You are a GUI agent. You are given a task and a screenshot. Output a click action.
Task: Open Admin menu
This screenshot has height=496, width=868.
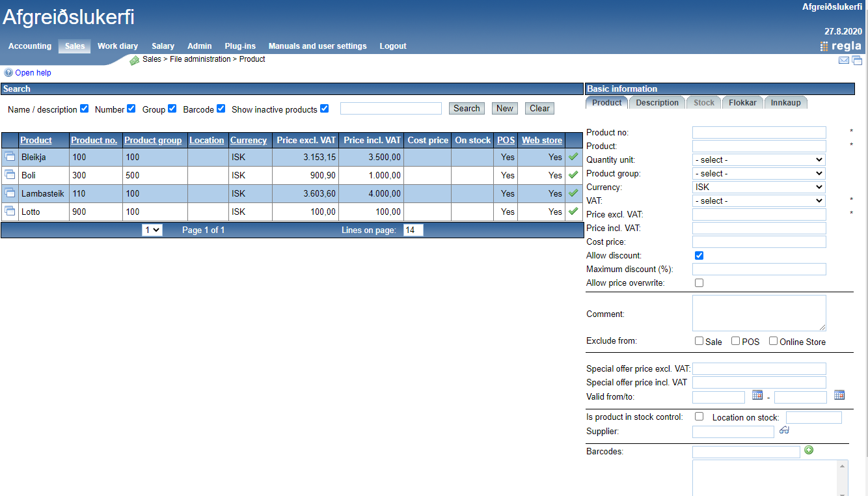click(200, 46)
